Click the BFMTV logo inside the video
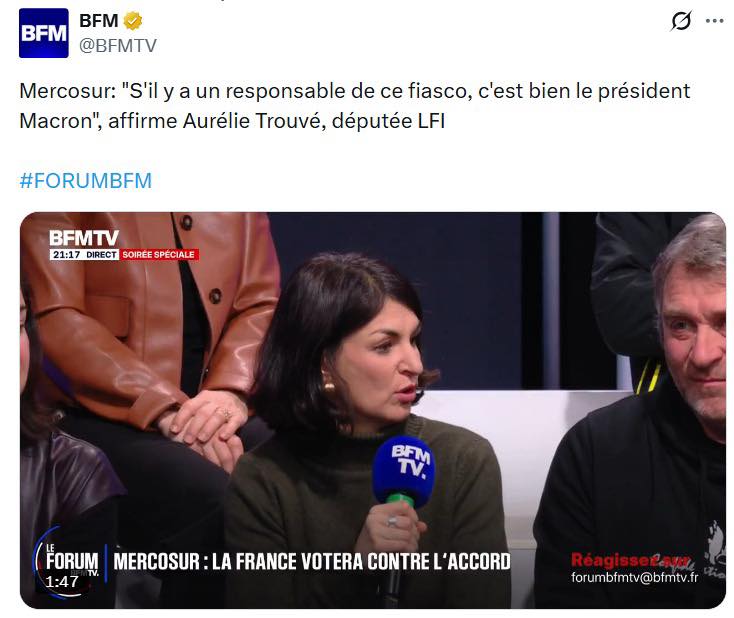Image resolution: width=734 pixels, height=618 pixels. click(84, 238)
